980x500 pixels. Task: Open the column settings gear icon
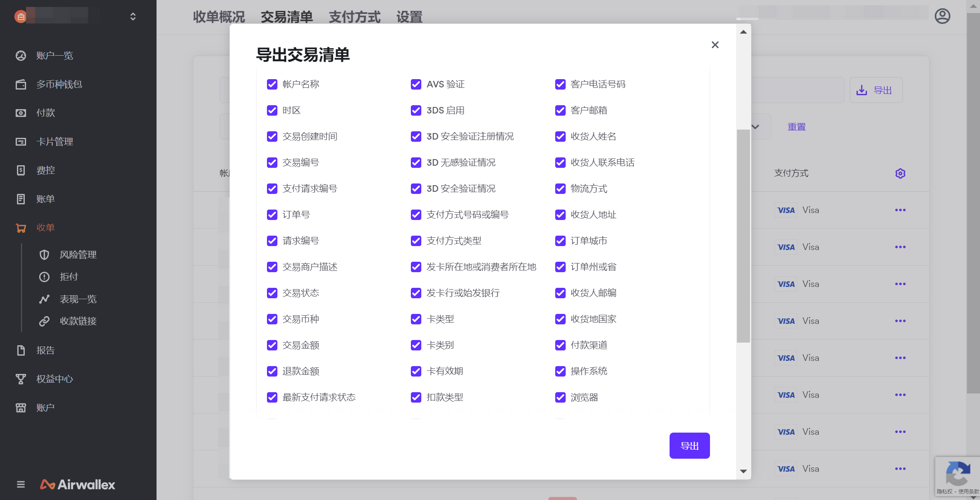(900, 173)
